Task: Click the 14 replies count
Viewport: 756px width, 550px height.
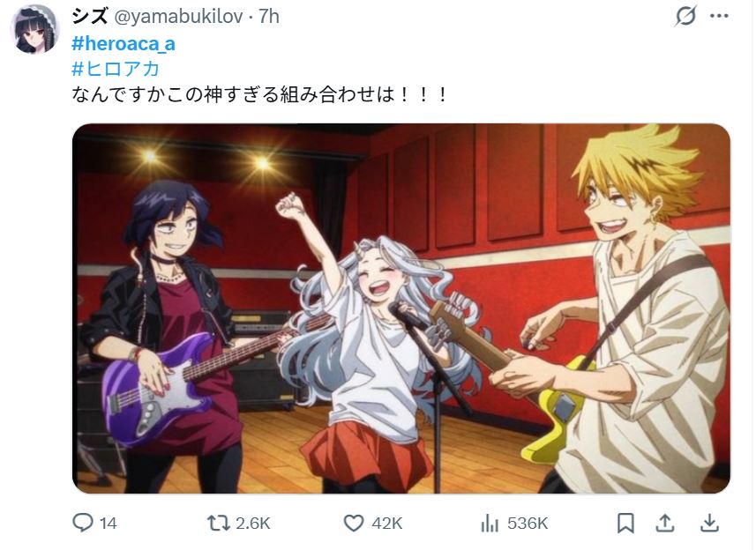Action: 108,524
